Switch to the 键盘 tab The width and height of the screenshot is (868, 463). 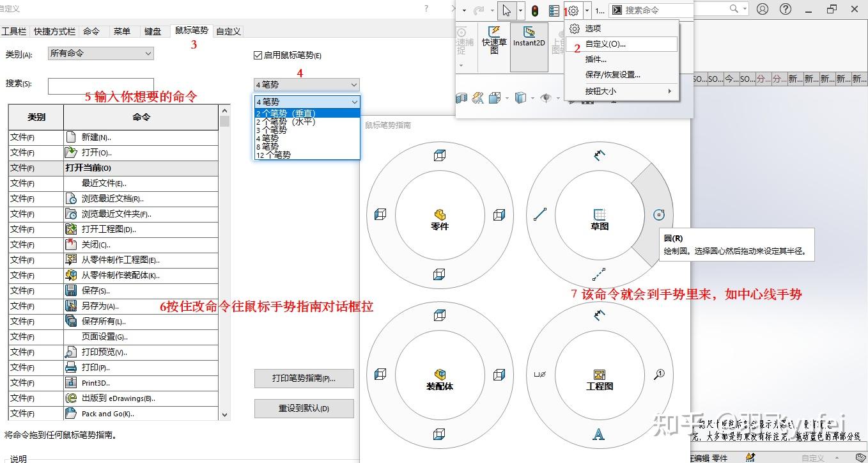(153, 31)
